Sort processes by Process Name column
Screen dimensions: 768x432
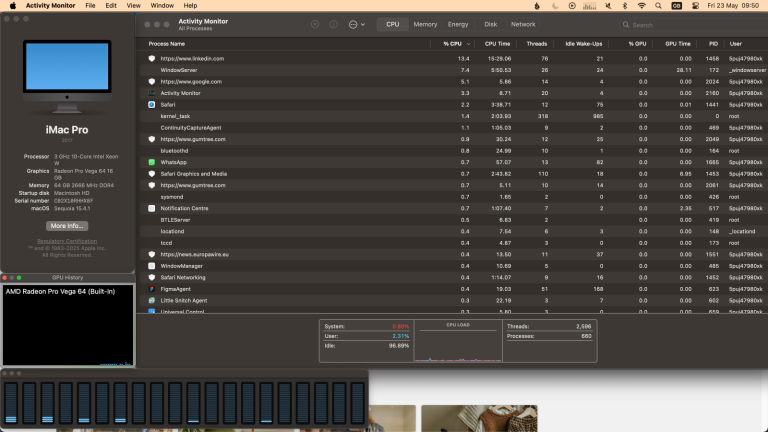(x=167, y=44)
